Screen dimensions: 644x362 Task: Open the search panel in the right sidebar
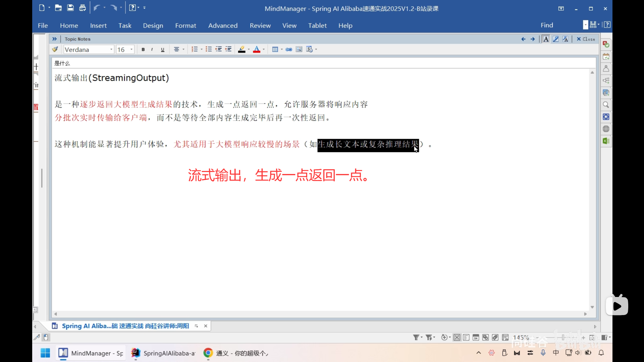coord(606,105)
